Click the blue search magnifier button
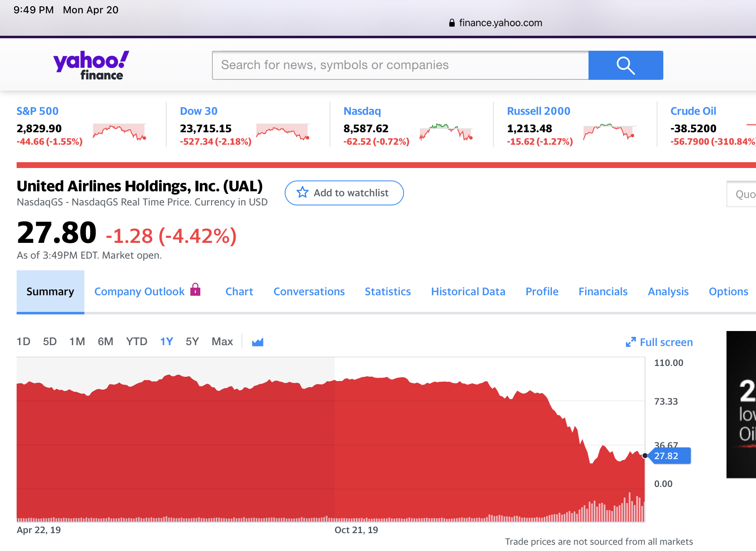Image resolution: width=756 pixels, height=551 pixels. pos(625,65)
